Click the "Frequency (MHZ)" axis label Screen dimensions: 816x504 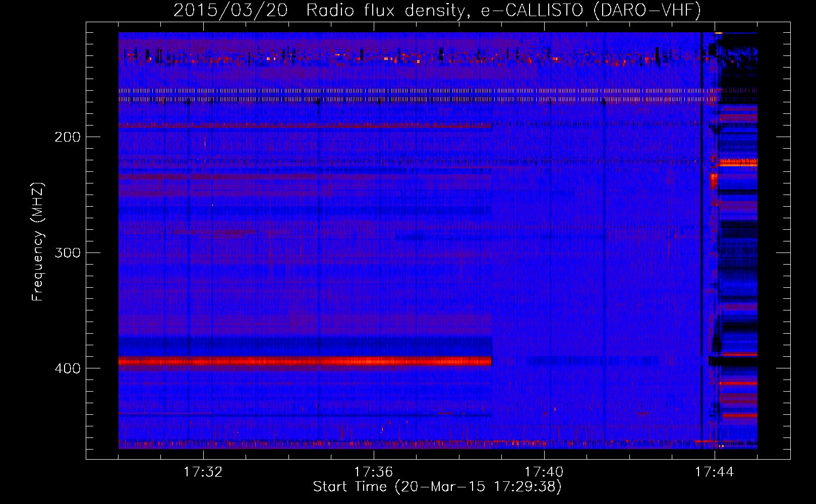[38, 242]
